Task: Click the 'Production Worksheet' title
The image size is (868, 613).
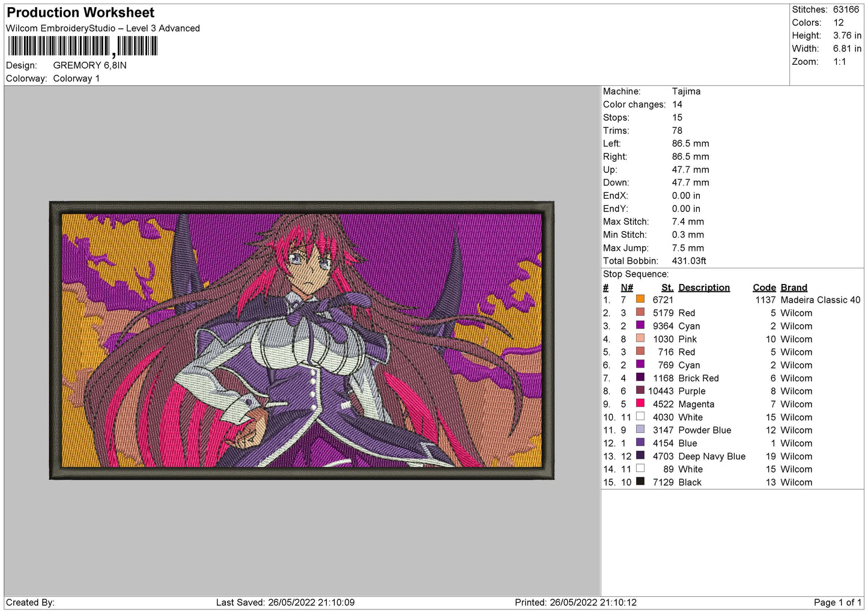Action: coord(80,13)
